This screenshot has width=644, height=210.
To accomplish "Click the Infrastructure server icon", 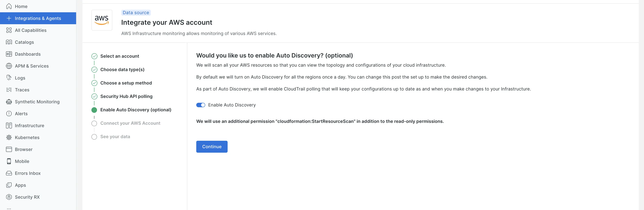I will click(x=9, y=125).
